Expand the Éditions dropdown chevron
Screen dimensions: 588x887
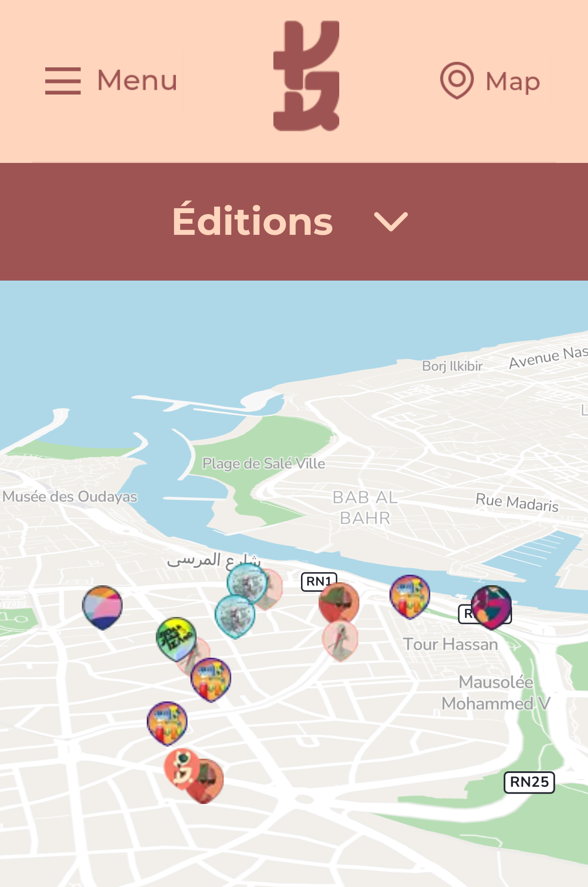(391, 222)
